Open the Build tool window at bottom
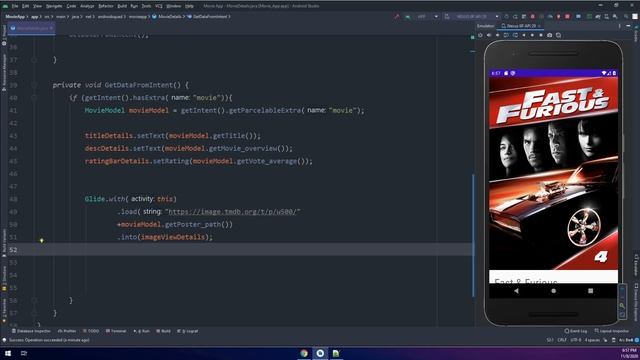This screenshot has height=360, width=640. 164,331
